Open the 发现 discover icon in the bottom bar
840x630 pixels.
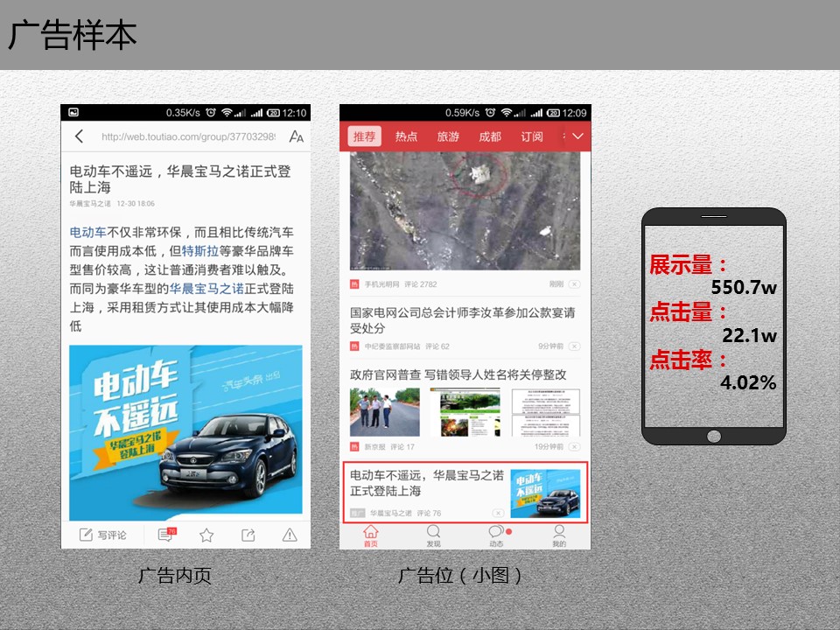pyautogui.click(x=433, y=535)
